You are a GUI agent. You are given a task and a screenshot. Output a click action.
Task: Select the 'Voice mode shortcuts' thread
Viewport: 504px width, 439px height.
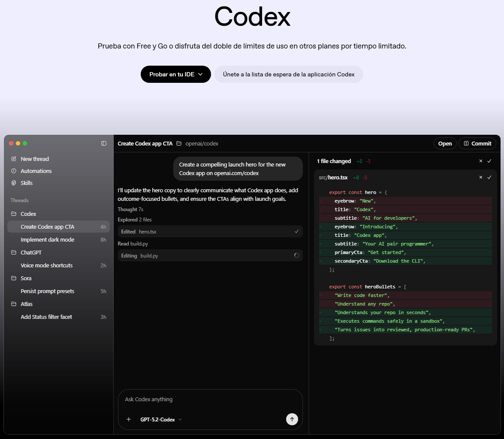click(x=58, y=265)
